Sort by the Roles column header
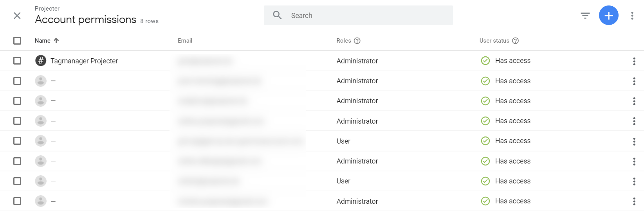 pos(344,41)
